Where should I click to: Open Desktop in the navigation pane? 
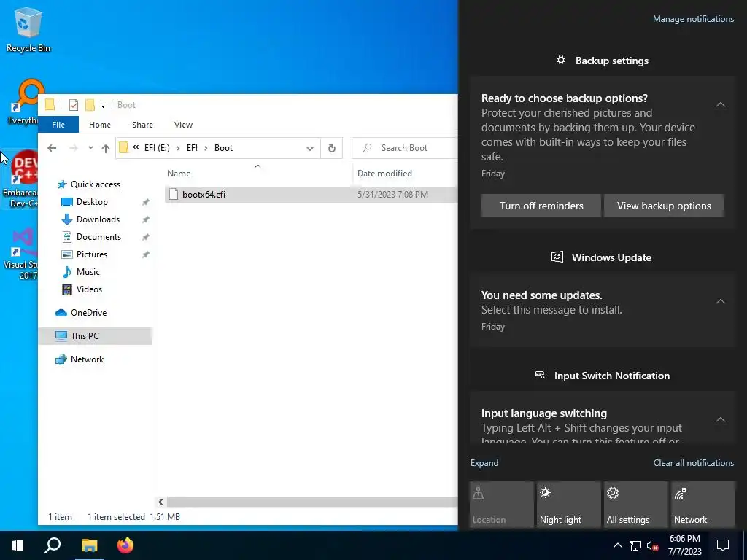pyautogui.click(x=92, y=202)
